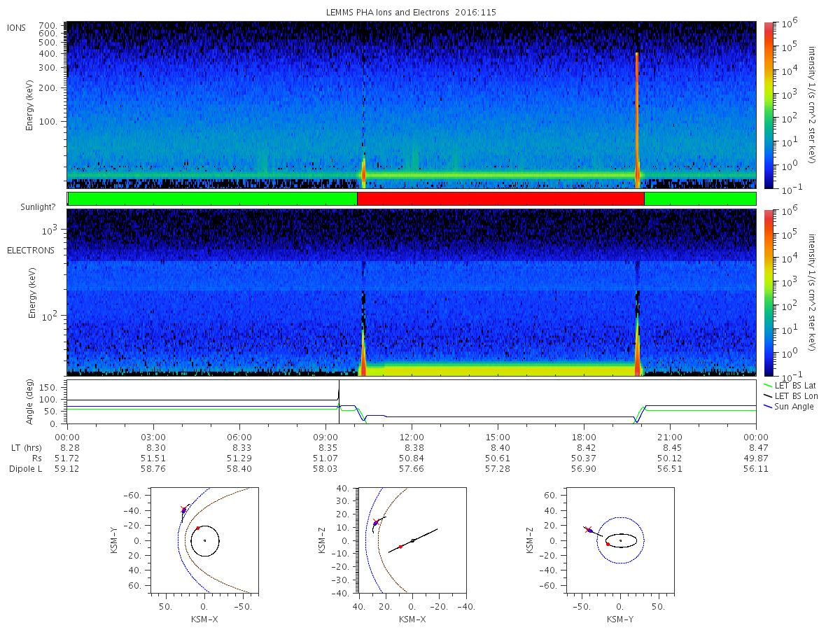Click the ions intensity color scale bar
The image size is (840, 630).
point(769,105)
